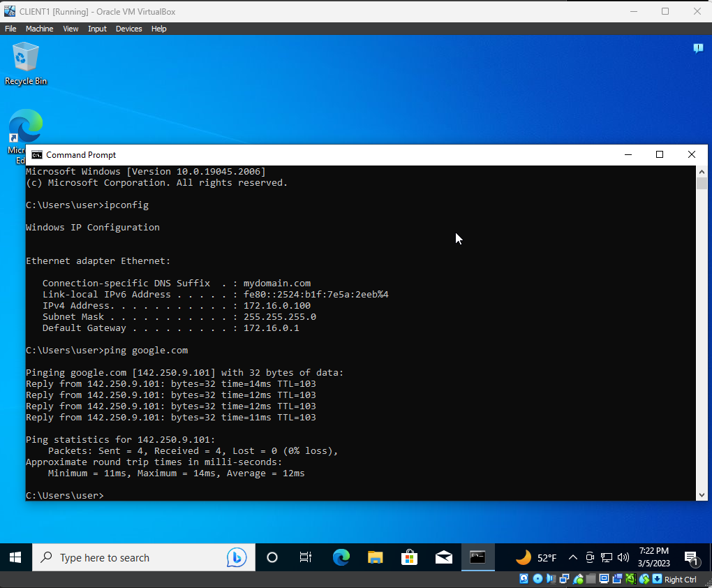
Task: Open the Machine menu in VirtualBox
Action: (x=39, y=29)
